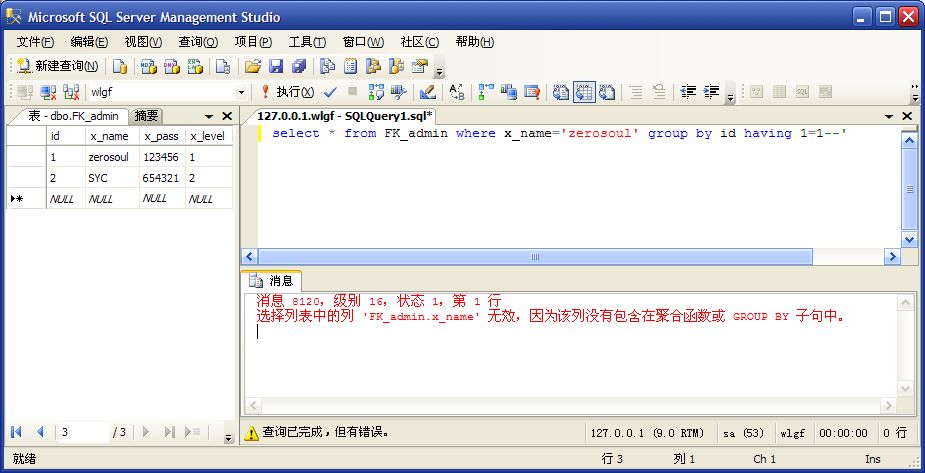This screenshot has height=473, width=925.
Task: Select the SQLQuery1.sql query tab
Action: click(x=345, y=116)
